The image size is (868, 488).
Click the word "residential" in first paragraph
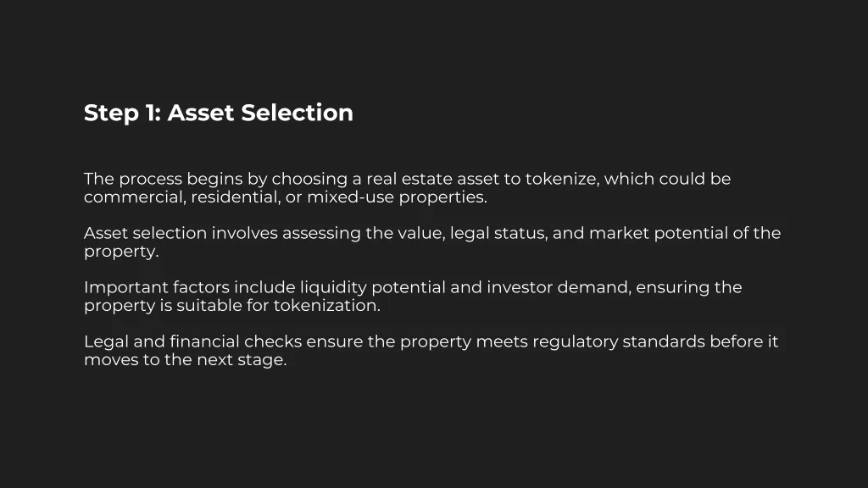236,197
